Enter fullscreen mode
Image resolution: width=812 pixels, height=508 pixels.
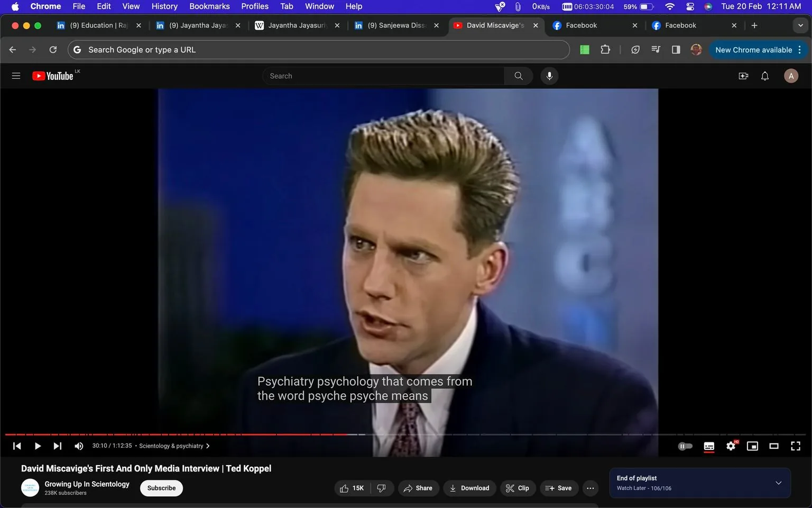click(795, 446)
